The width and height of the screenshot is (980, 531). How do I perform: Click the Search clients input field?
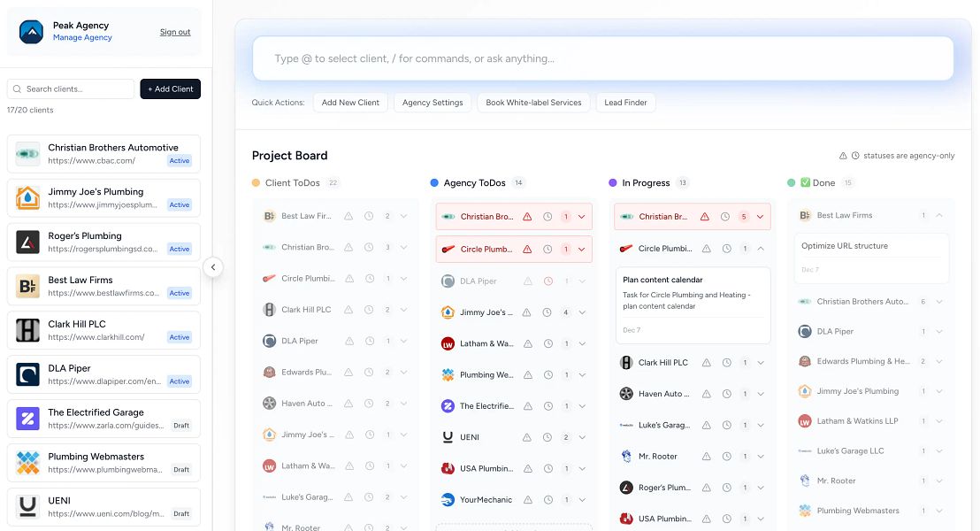tap(71, 88)
